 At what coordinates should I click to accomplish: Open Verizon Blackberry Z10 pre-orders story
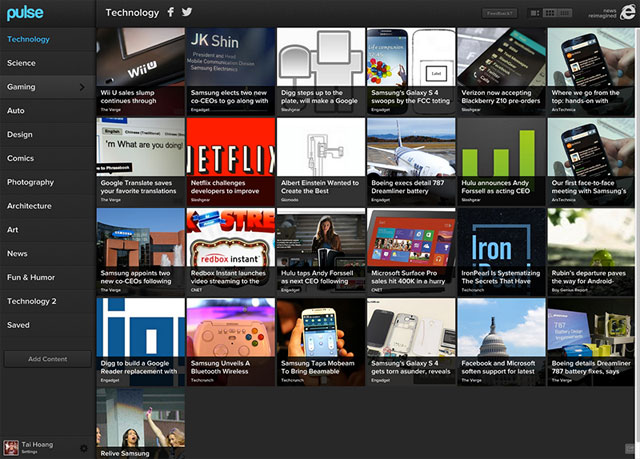501,71
